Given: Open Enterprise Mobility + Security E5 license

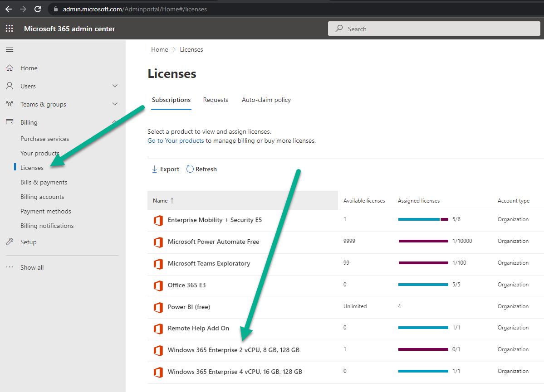Looking at the screenshot, I should [x=215, y=220].
